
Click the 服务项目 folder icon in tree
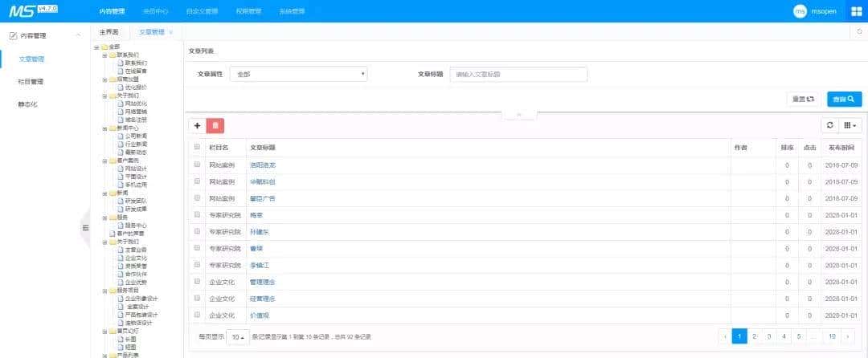click(113, 290)
